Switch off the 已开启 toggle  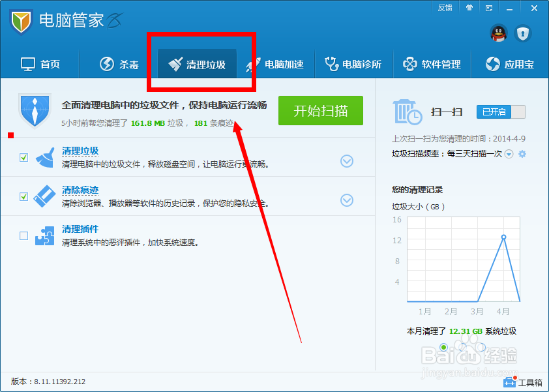500,112
